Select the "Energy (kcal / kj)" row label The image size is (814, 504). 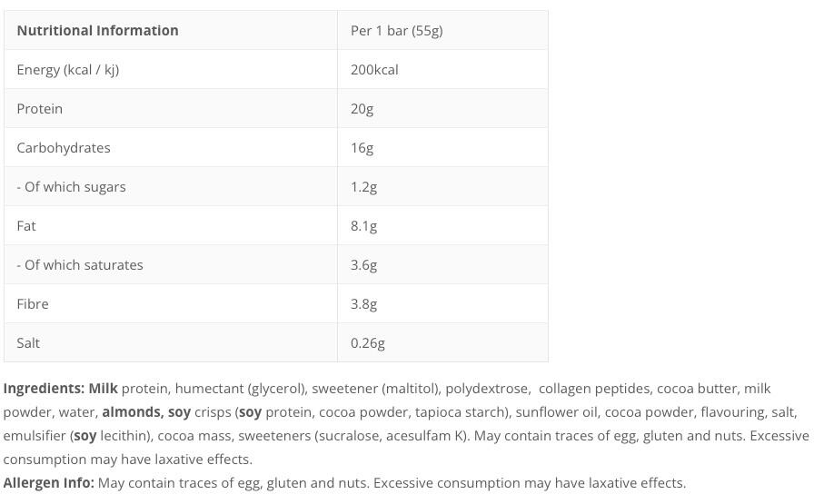[68, 69]
